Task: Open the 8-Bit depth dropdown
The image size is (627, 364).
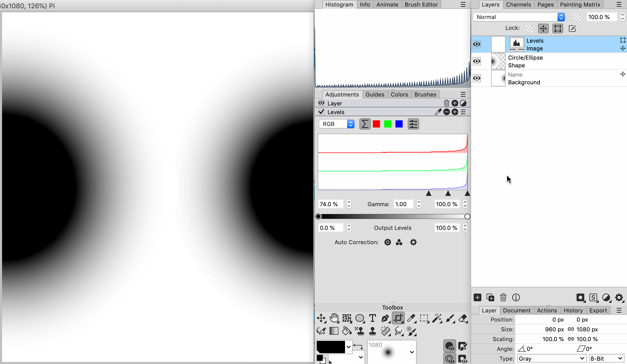Action: [x=606, y=358]
